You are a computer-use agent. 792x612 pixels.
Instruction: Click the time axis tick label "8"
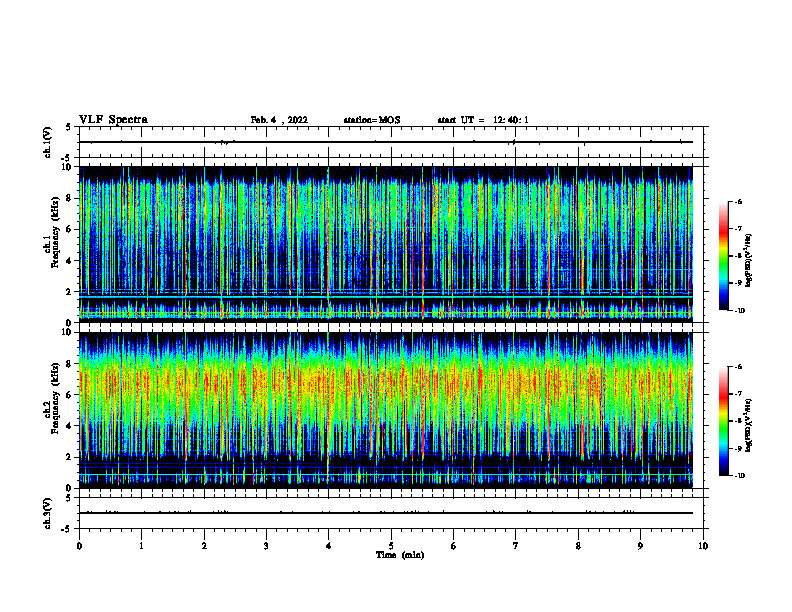coord(578,546)
